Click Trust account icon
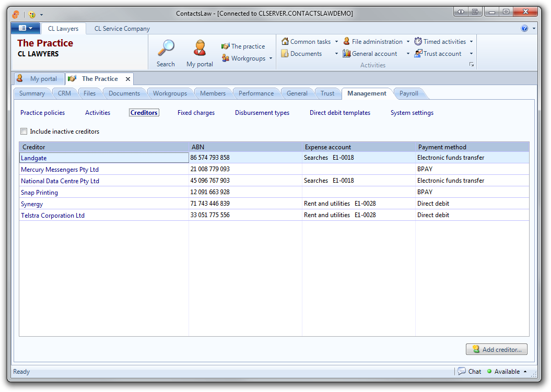The image size is (551, 392). [x=418, y=53]
